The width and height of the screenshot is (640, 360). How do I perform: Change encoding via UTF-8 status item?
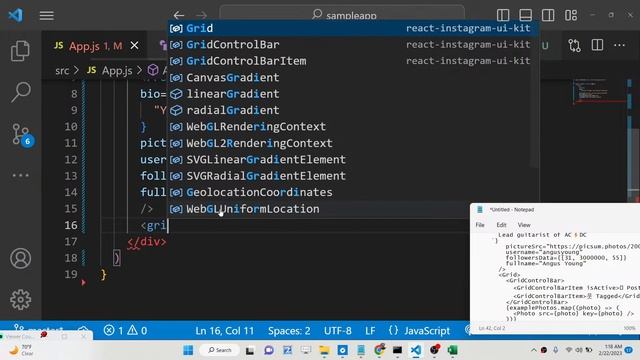pyautogui.click(x=338, y=331)
